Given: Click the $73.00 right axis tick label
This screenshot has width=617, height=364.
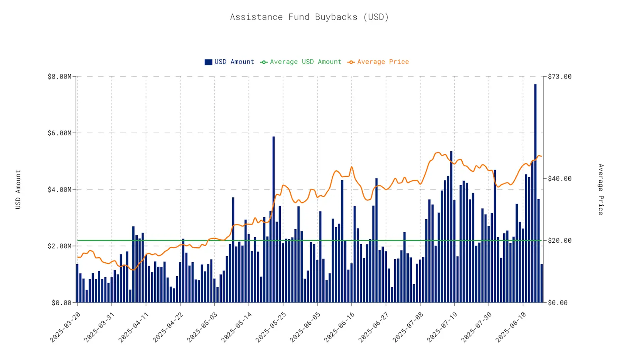Looking at the screenshot, I should point(560,77).
